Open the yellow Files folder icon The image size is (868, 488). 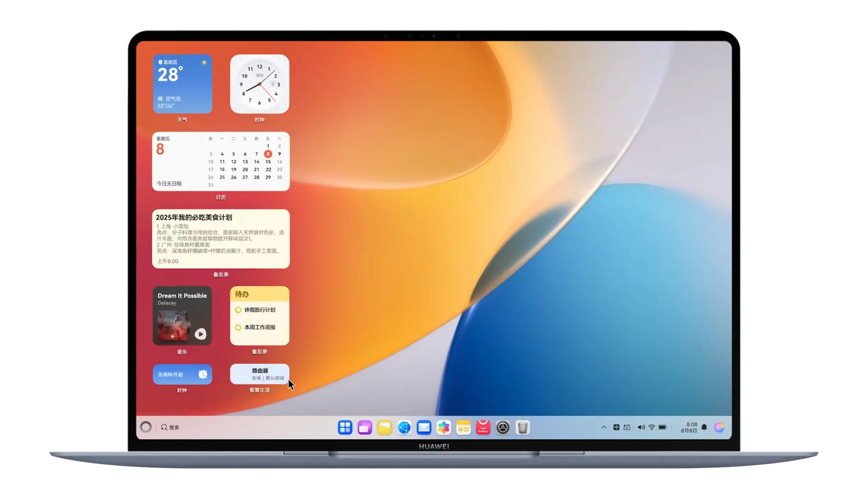384,427
